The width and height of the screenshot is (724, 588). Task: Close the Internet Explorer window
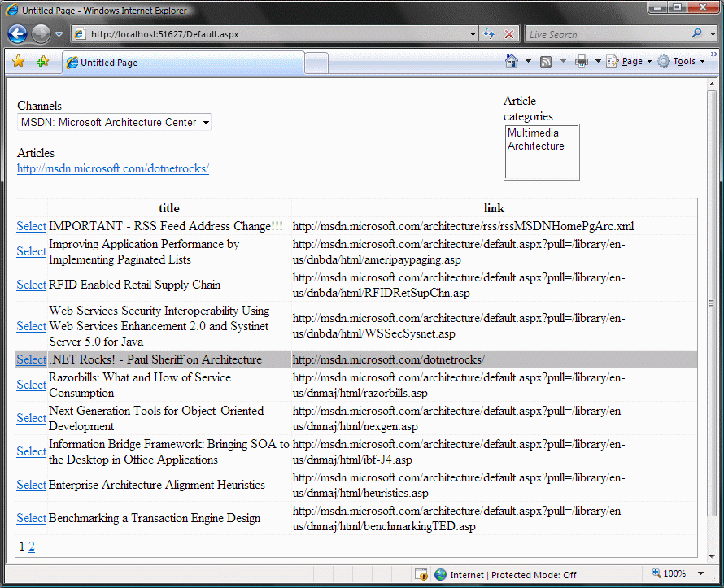coord(703,7)
